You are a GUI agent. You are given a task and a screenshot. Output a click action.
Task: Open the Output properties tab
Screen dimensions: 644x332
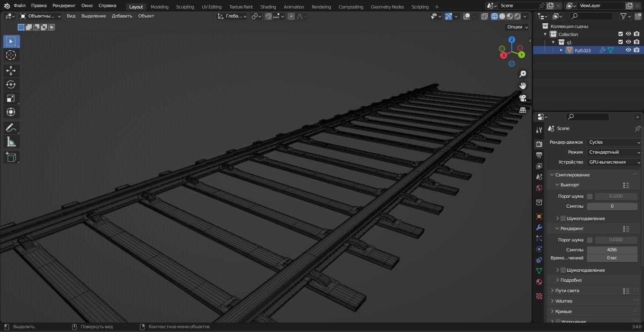coord(539,155)
